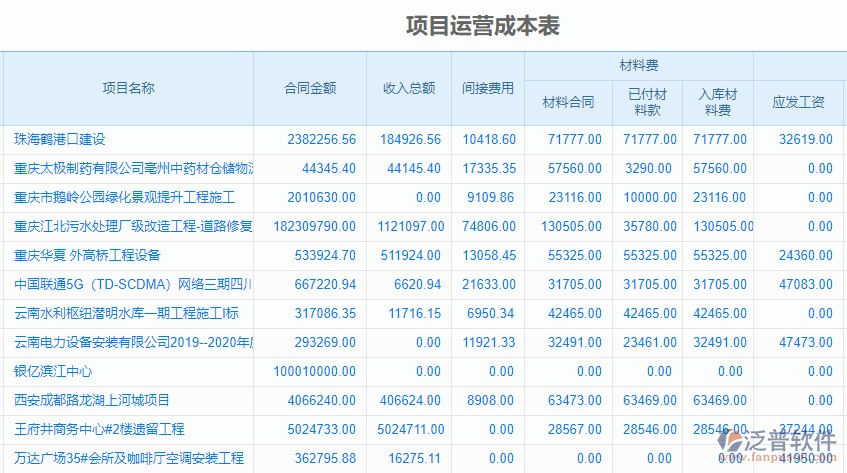
Task: Select contract amount 2010630.00
Action: [x=321, y=198]
